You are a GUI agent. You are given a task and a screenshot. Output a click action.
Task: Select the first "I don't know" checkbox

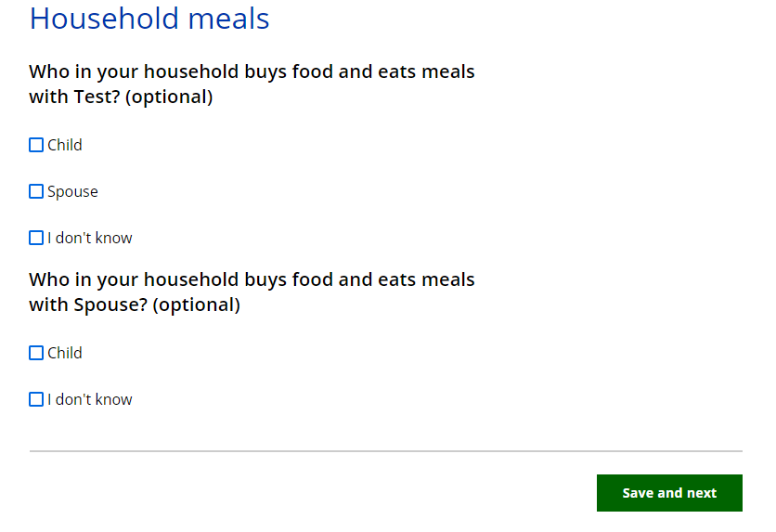[36, 238]
